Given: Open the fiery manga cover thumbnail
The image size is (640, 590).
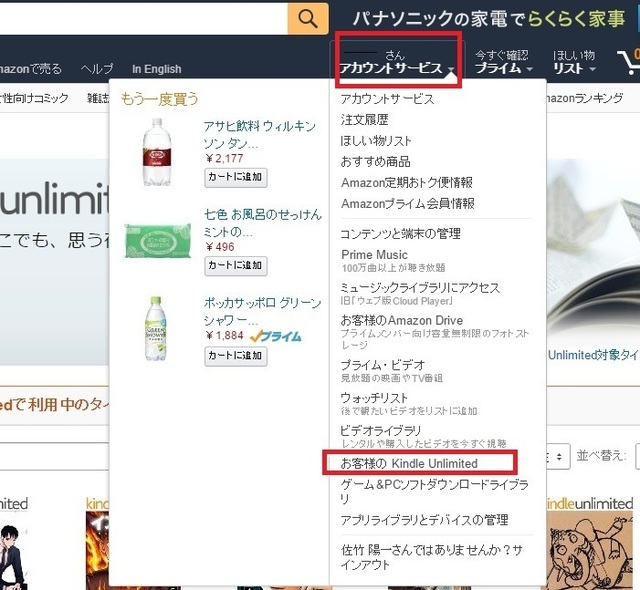Looking at the screenshot, I should [x=98, y=551].
